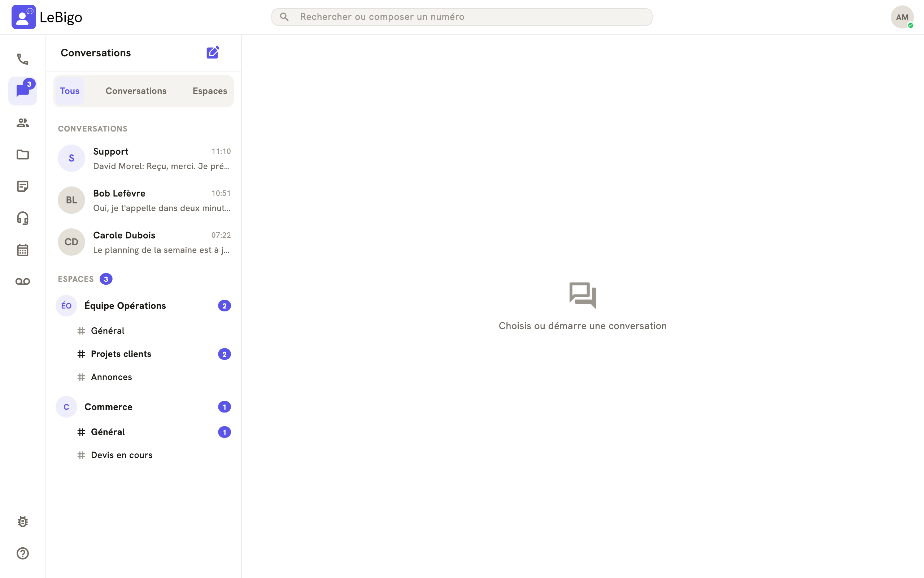The width and height of the screenshot is (924, 578).
Task: Open the help question mark icon
Action: click(x=22, y=553)
